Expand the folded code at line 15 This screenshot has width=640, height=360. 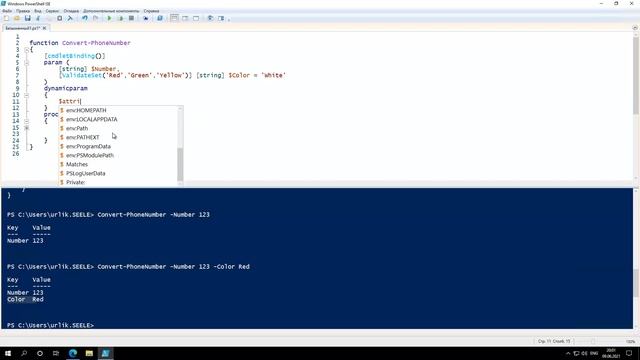[27, 128]
